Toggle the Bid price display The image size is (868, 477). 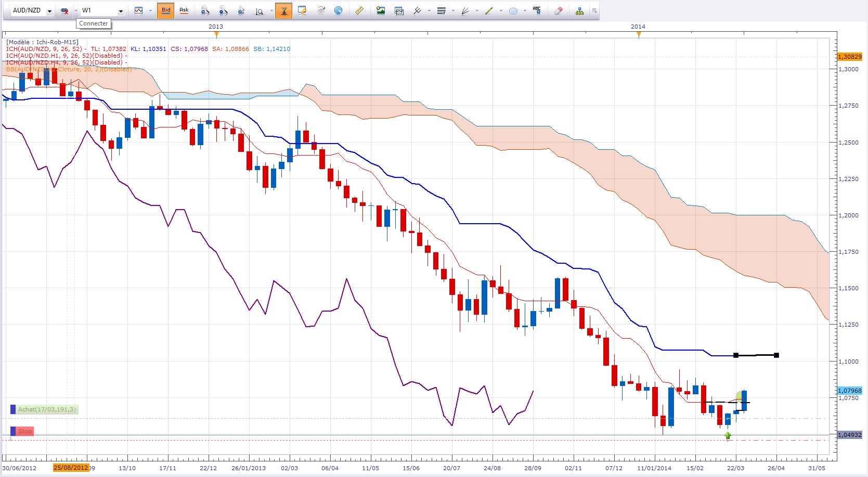pos(166,10)
